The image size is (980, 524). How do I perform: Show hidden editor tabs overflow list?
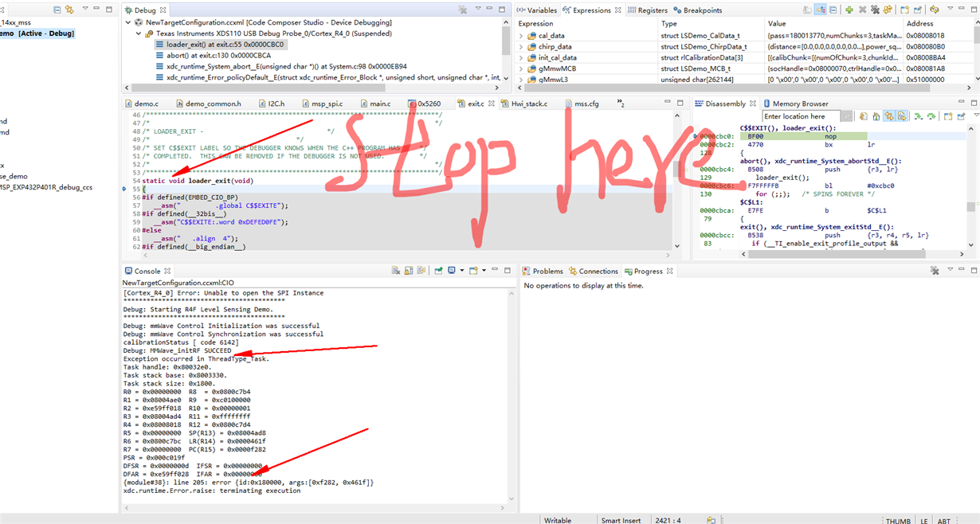point(621,104)
